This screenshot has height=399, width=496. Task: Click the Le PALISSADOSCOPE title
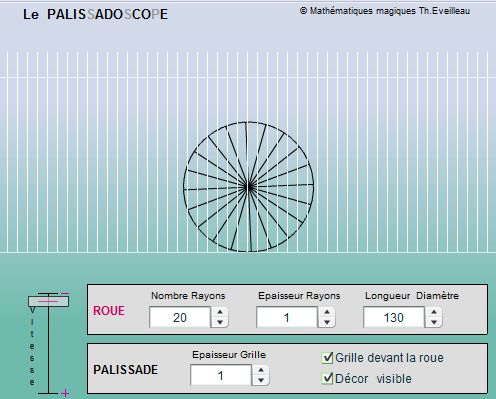(95, 14)
